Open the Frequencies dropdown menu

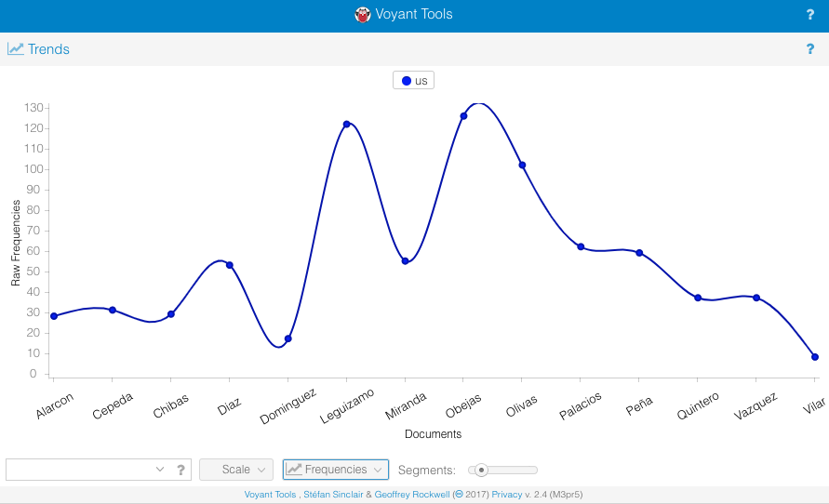pyautogui.click(x=336, y=470)
